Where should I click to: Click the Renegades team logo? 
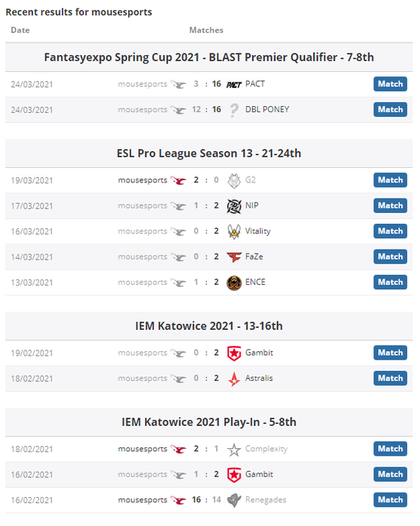234,500
